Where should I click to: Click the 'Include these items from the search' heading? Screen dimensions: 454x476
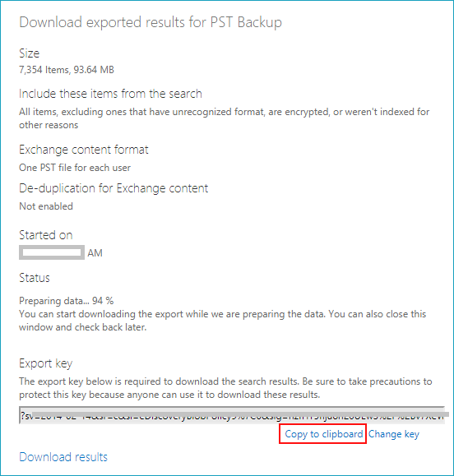[x=110, y=94]
